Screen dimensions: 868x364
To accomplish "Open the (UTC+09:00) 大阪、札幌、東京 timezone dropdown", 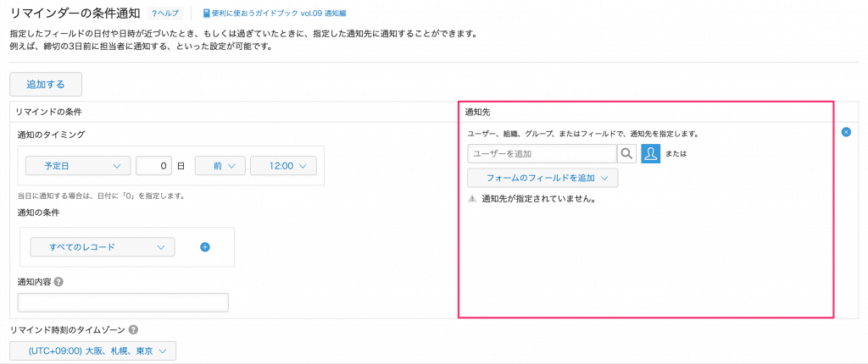I will coord(93,350).
